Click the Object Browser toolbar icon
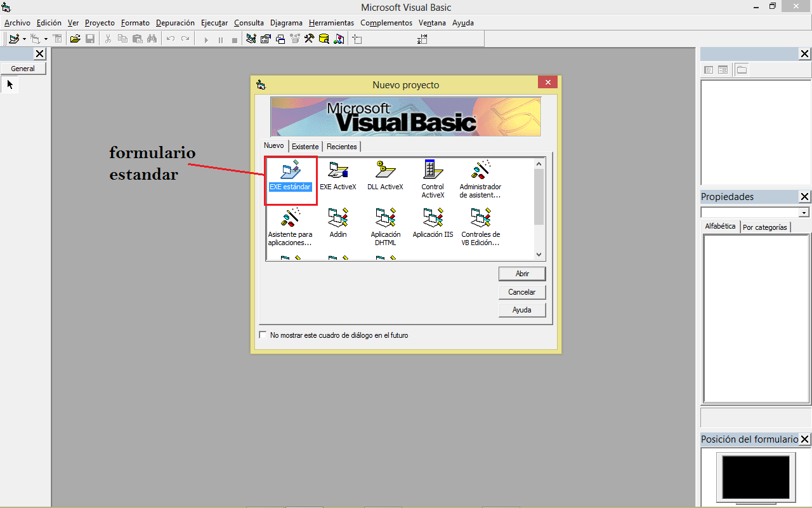 click(294, 38)
